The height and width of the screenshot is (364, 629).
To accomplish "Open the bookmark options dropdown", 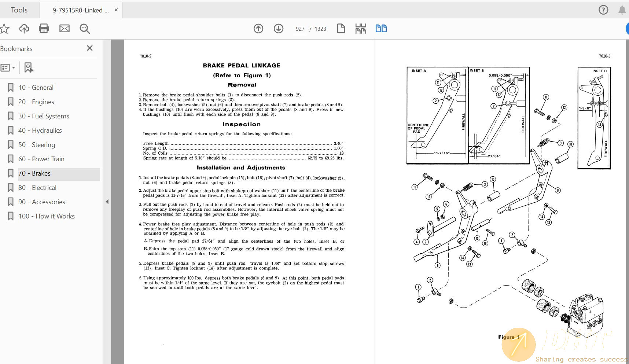I will (x=8, y=67).
